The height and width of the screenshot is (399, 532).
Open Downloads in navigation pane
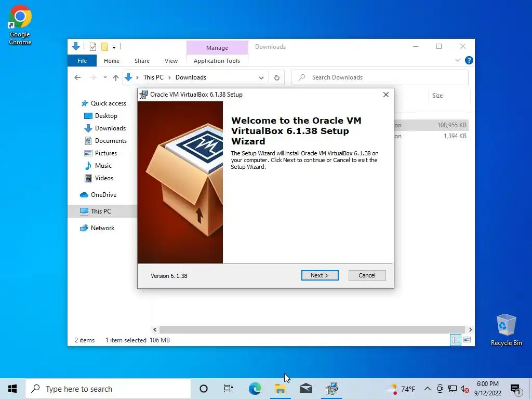pos(105,128)
